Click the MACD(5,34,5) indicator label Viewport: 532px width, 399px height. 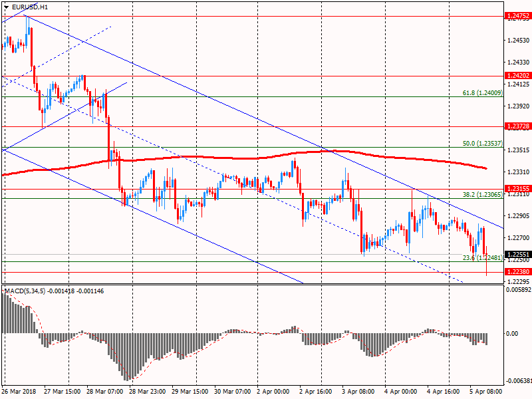(25, 291)
